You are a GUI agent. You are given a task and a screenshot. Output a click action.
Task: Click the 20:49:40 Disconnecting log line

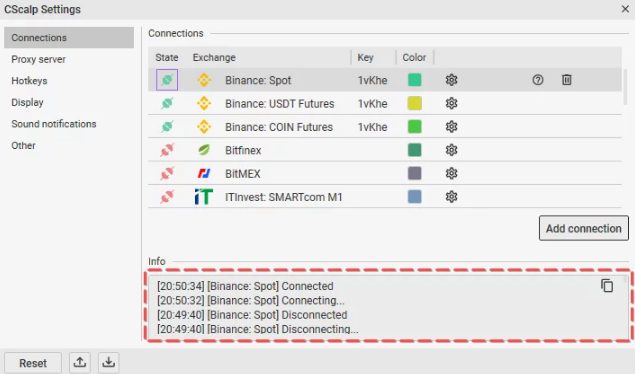[258, 329]
